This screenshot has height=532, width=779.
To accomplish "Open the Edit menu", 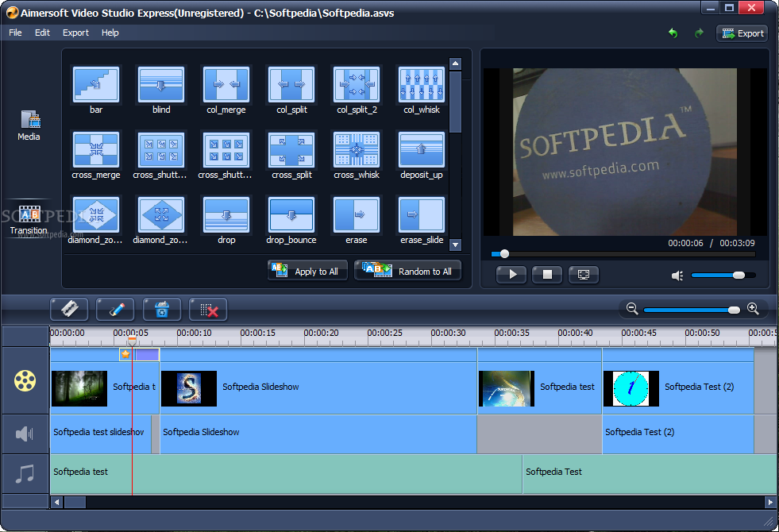I will (42, 33).
